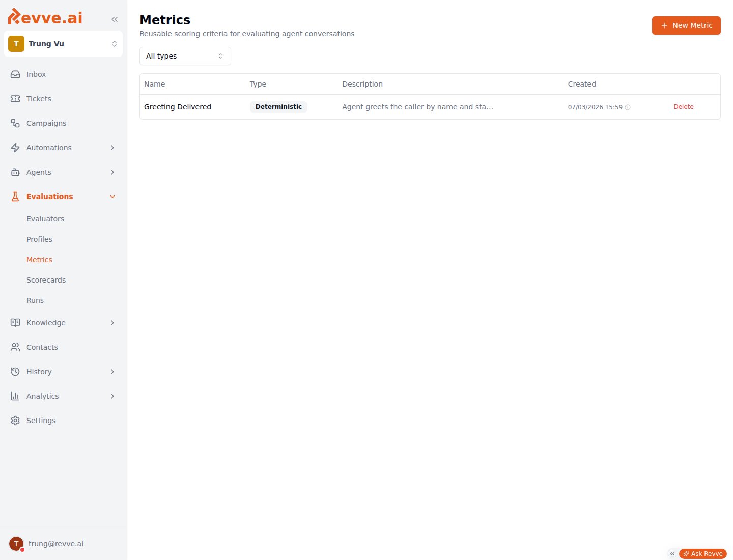Viewport: 733px width, 560px height.
Task: Expand the Analytics chevron
Action: coord(112,396)
